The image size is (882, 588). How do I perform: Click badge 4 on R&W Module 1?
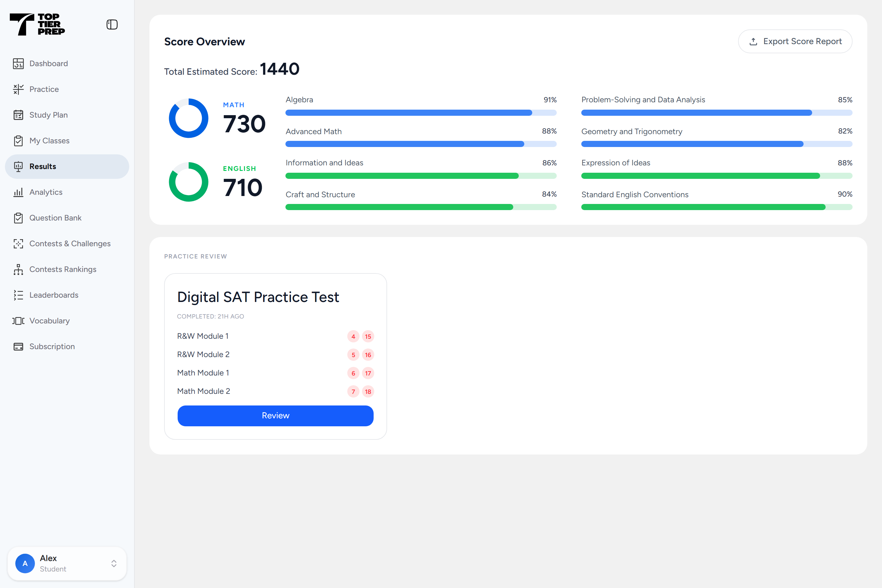point(353,336)
